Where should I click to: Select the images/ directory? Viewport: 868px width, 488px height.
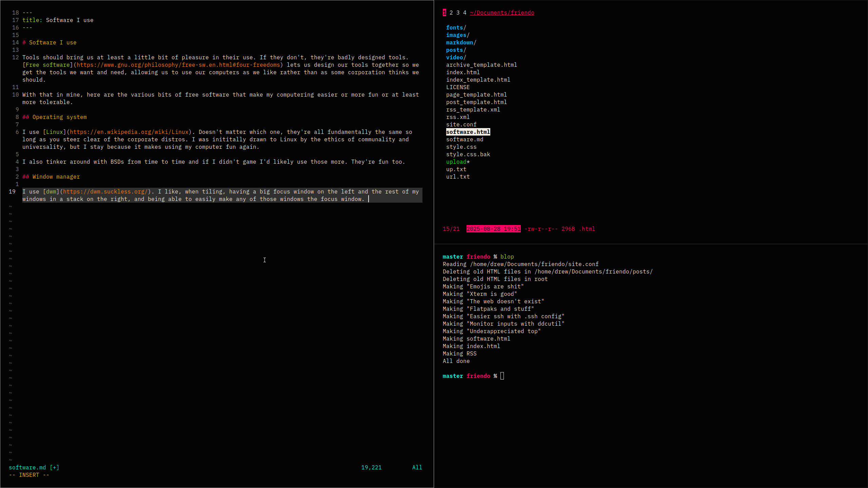pos(458,35)
